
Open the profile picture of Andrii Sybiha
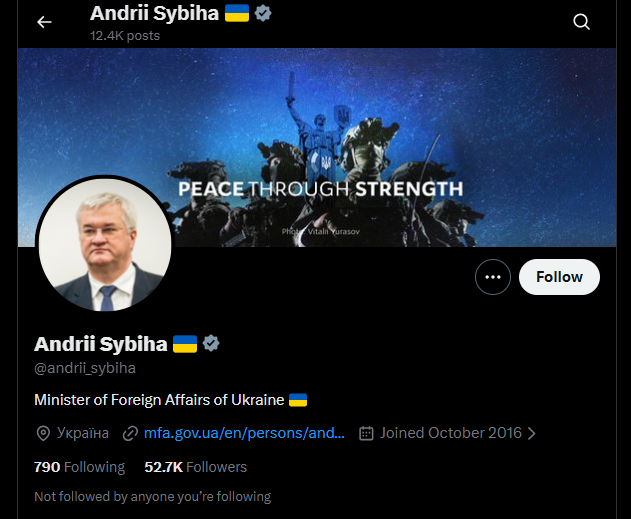pyautogui.click(x=105, y=245)
